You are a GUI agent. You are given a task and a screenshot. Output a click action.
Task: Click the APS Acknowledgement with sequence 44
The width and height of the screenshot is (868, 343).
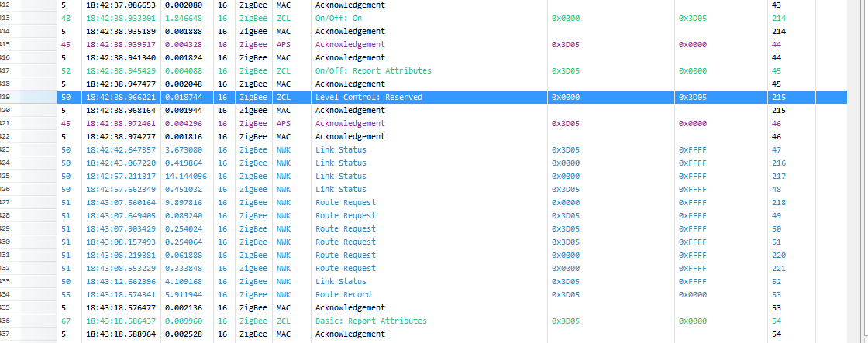pyautogui.click(x=350, y=45)
